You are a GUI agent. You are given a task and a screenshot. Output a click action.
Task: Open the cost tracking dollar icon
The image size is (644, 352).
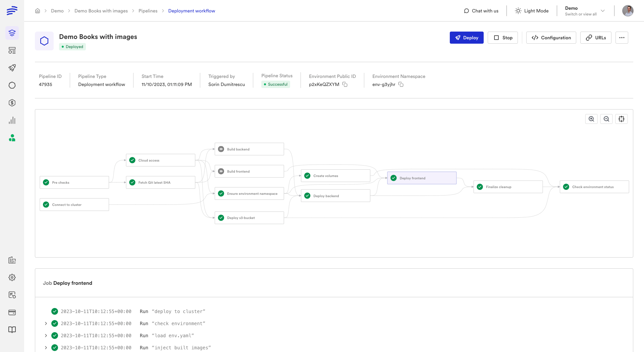click(12, 103)
